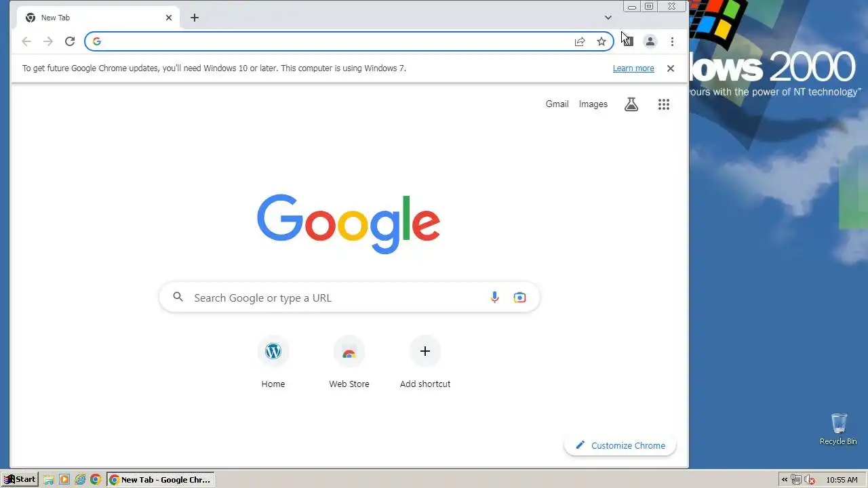Open Google Images link

click(593, 104)
